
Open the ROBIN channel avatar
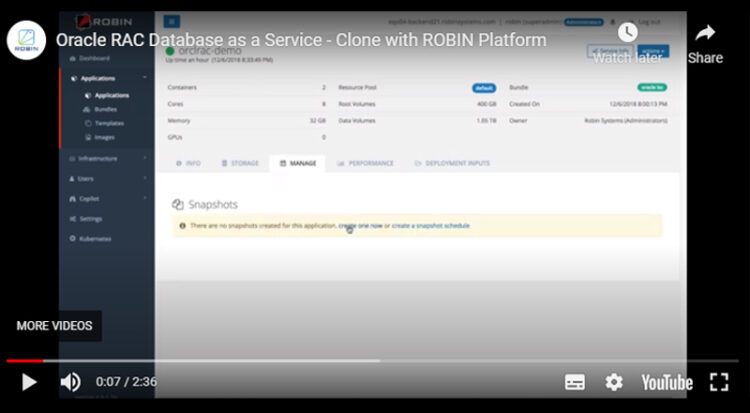click(x=26, y=40)
